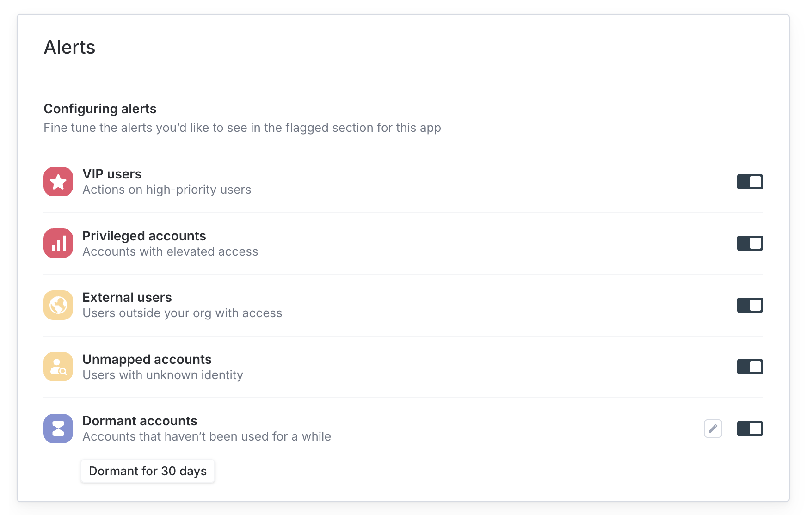812x515 pixels.
Task: Click the Privileged accounts label
Action: 144,236
